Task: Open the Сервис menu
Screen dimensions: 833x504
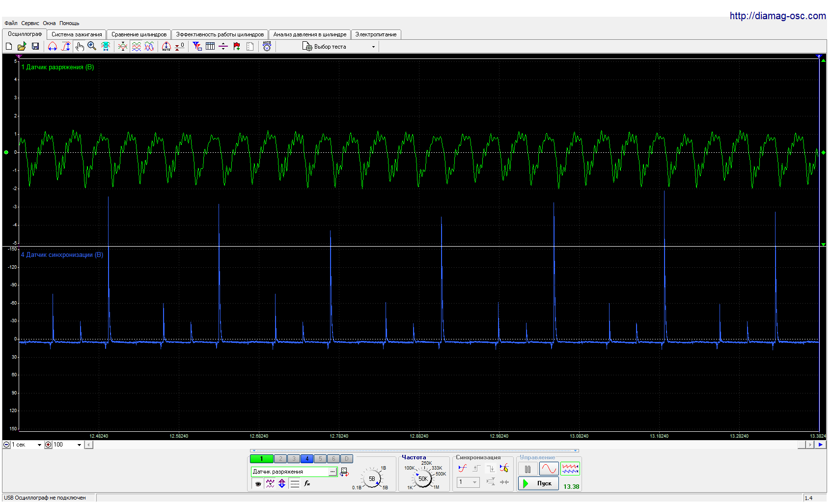Action: point(30,23)
